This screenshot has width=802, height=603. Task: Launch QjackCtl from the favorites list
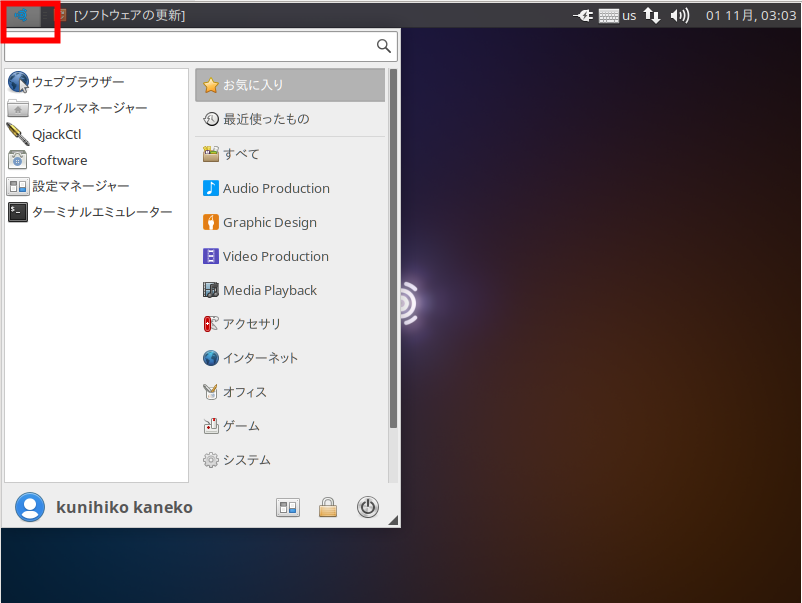tap(96, 134)
